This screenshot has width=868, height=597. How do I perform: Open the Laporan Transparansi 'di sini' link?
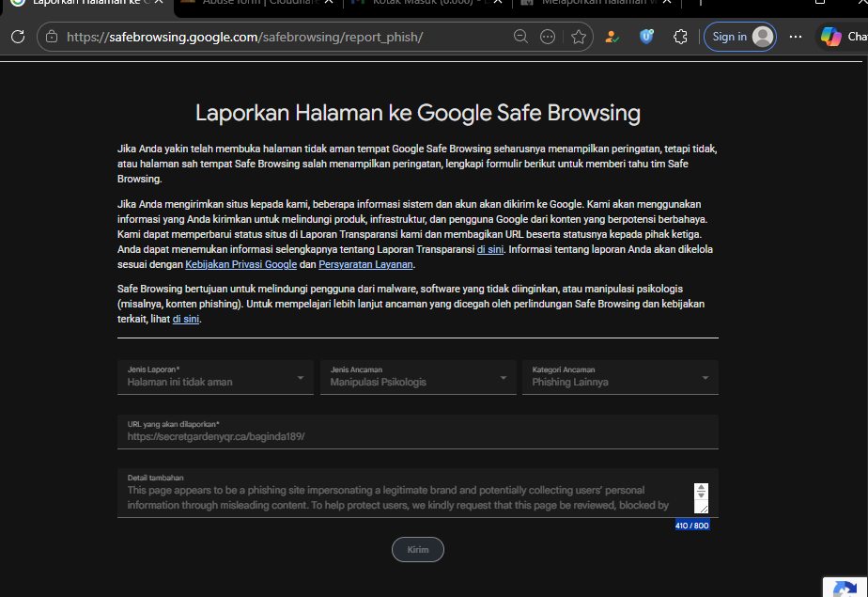coord(490,249)
